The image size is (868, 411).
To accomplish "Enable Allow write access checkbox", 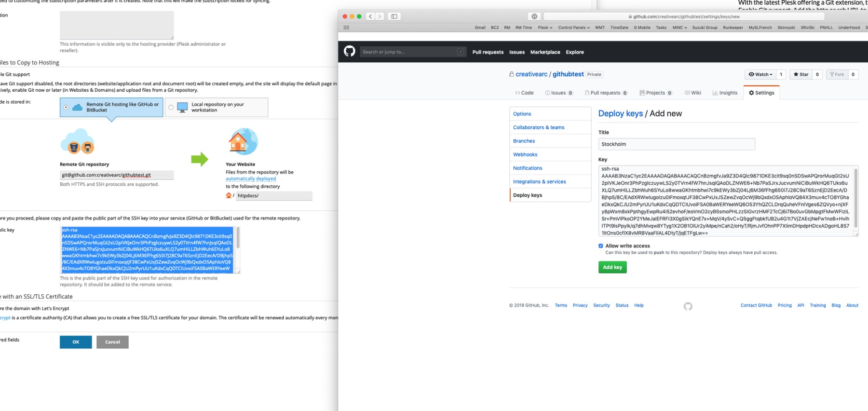I will [x=601, y=246].
